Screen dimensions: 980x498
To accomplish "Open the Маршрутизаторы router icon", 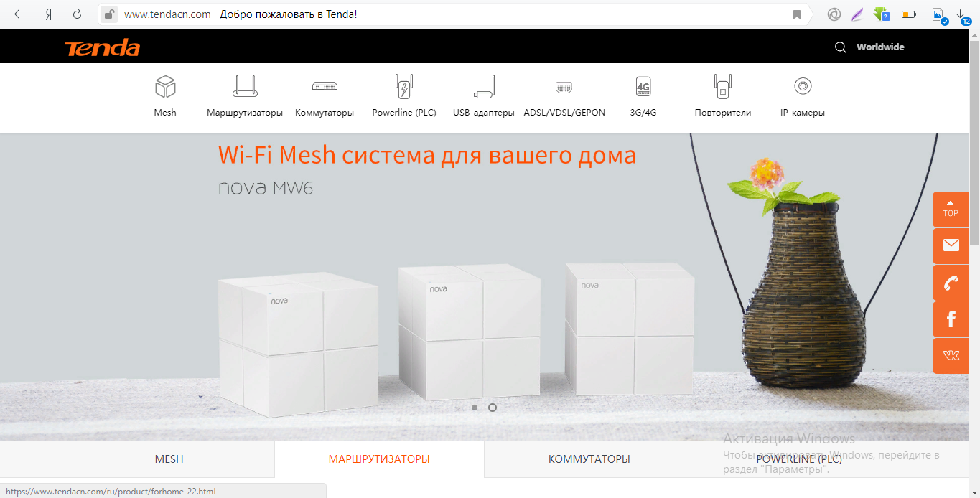I will coord(245,87).
